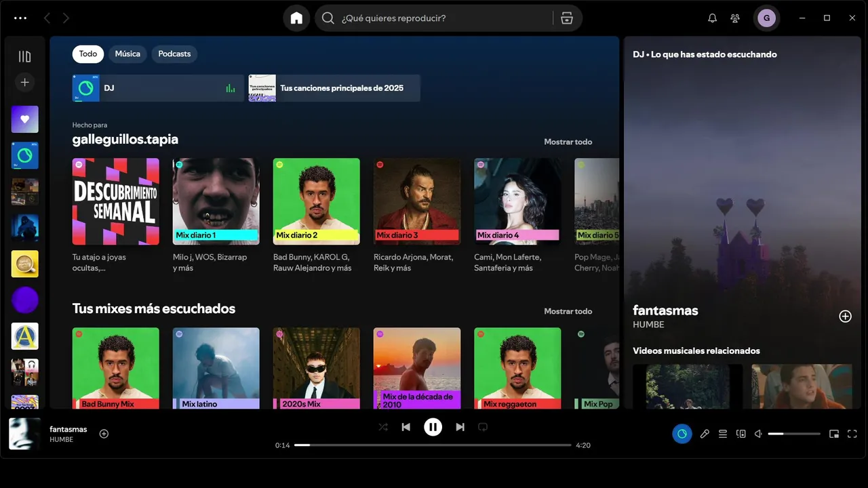Toggle DJ button in player bar
This screenshot has width=868, height=488.
point(682,434)
